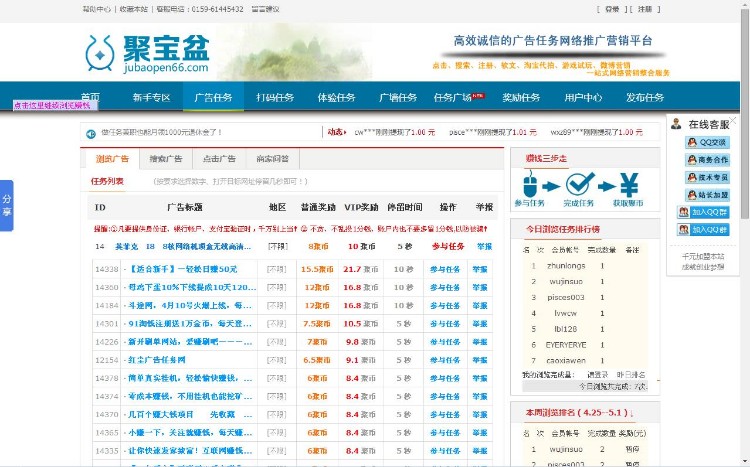Click 昨日排名 link under ranking
Viewport: 750px width, 467px height.
[630, 375]
